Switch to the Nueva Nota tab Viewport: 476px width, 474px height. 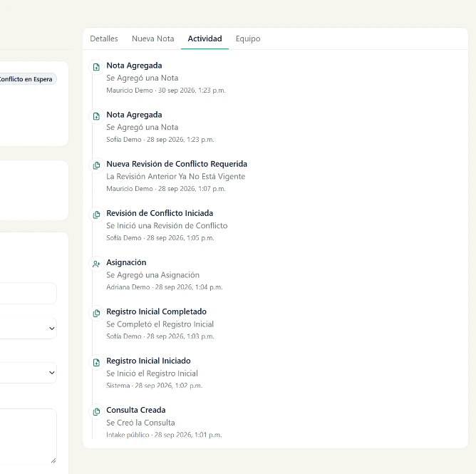(153, 38)
